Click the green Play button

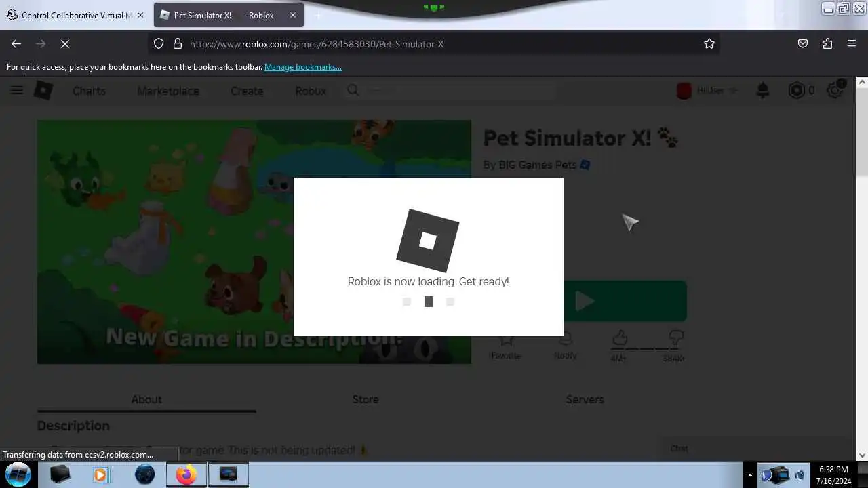(x=625, y=301)
